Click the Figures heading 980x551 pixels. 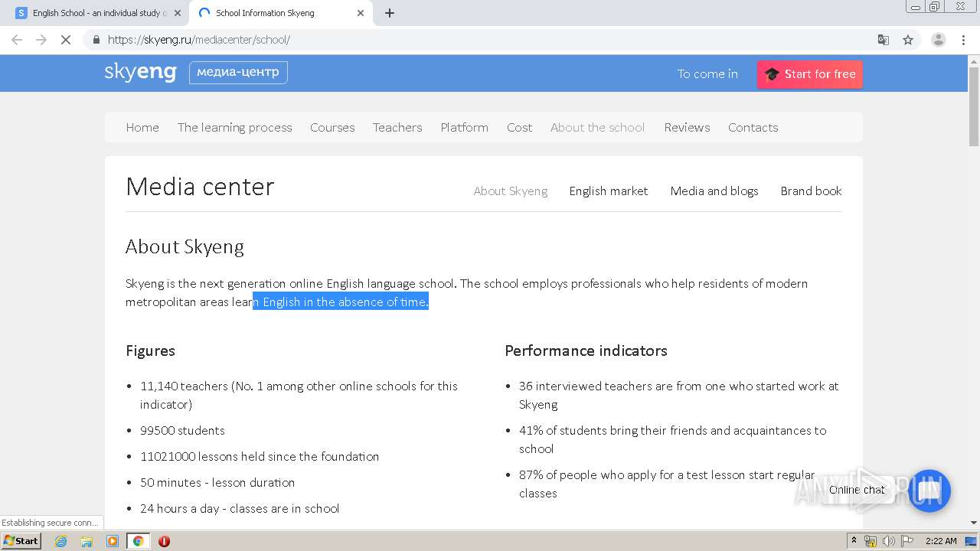150,350
